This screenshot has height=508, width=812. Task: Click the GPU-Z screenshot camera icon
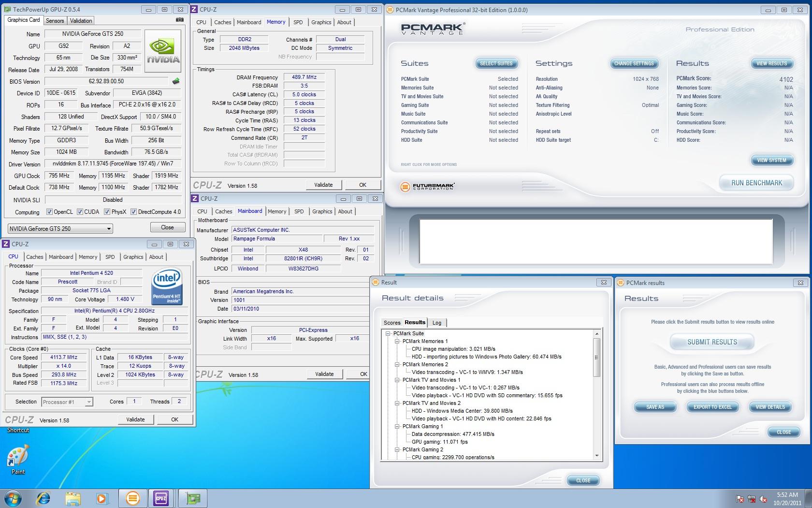coord(179,20)
